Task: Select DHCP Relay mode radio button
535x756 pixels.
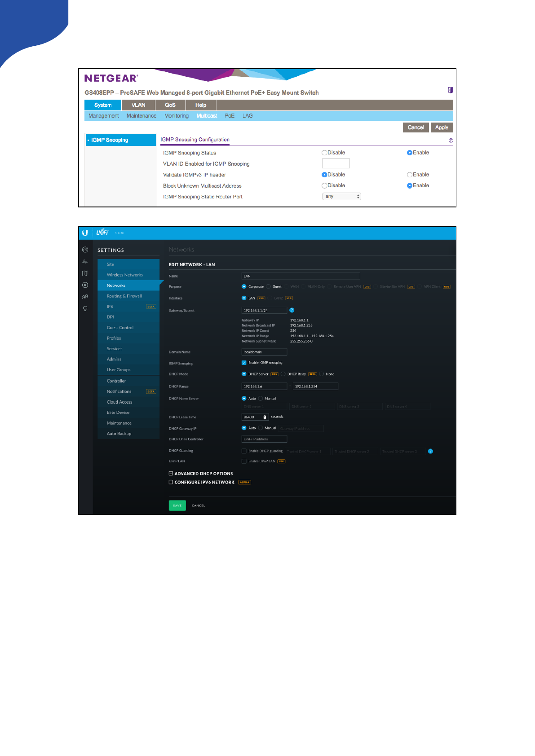Action: pyautogui.click(x=283, y=374)
